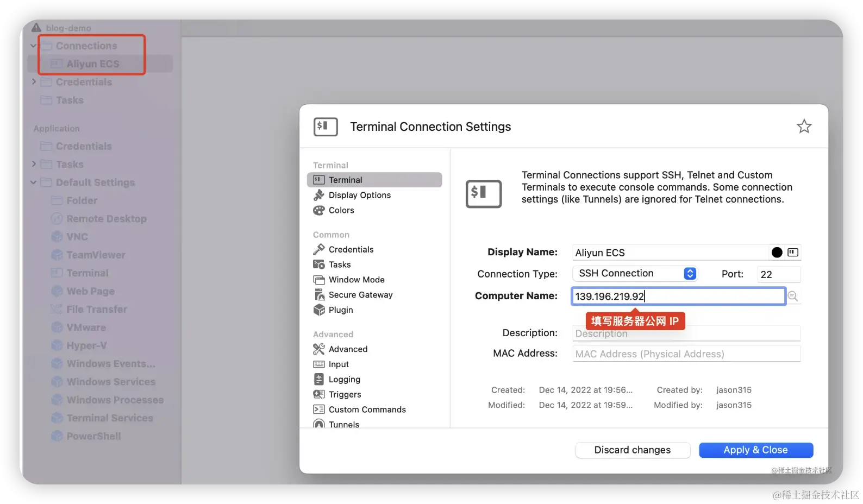Select Default Settings in the sidebar
863x504 pixels.
[x=95, y=182]
